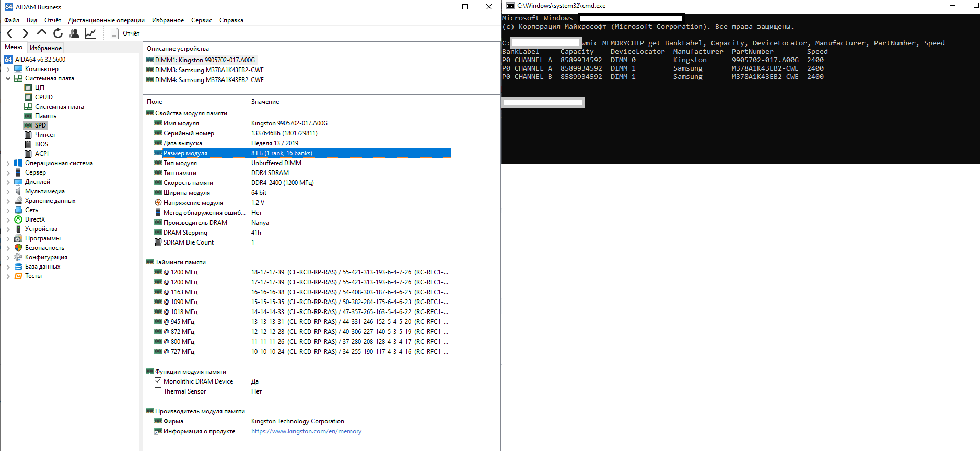Viewport: 980px width, 451px height.
Task: Expand the Хранение данных node
Action: (8, 201)
